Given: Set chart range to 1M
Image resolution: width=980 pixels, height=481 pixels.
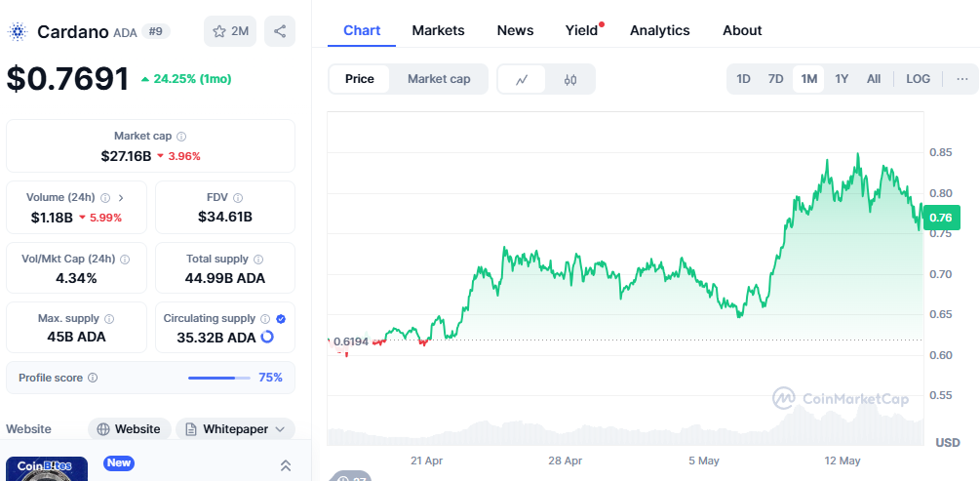Looking at the screenshot, I should point(808,79).
